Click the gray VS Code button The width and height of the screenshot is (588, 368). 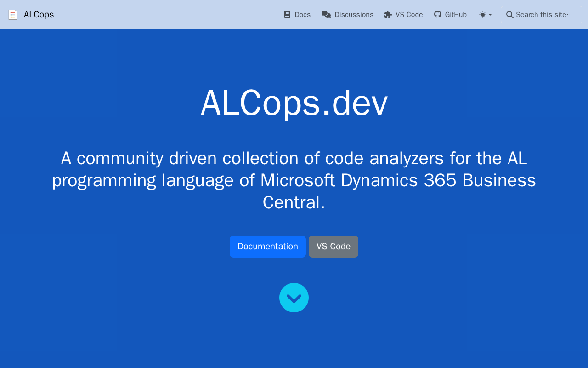point(334,247)
